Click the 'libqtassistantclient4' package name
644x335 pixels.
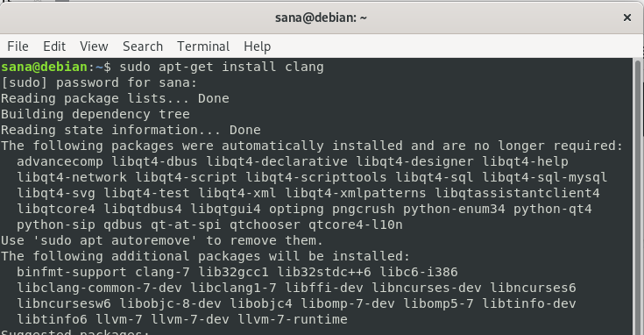click(517, 193)
